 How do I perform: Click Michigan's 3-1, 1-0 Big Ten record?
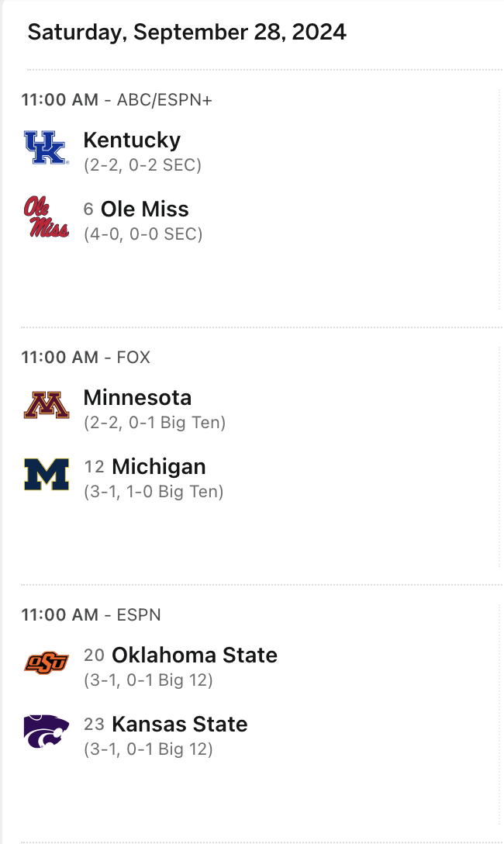click(154, 492)
